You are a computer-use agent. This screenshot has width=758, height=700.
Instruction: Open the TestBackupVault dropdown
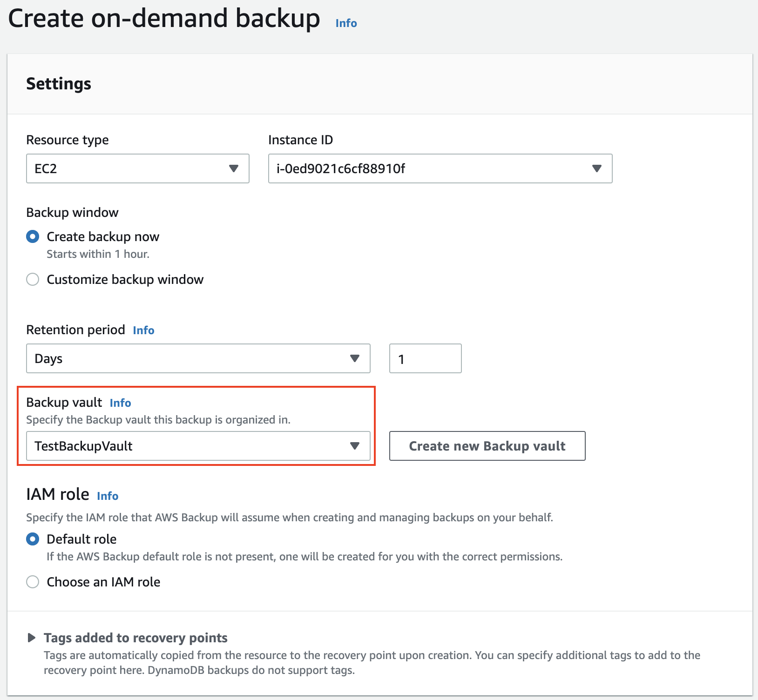point(198,446)
